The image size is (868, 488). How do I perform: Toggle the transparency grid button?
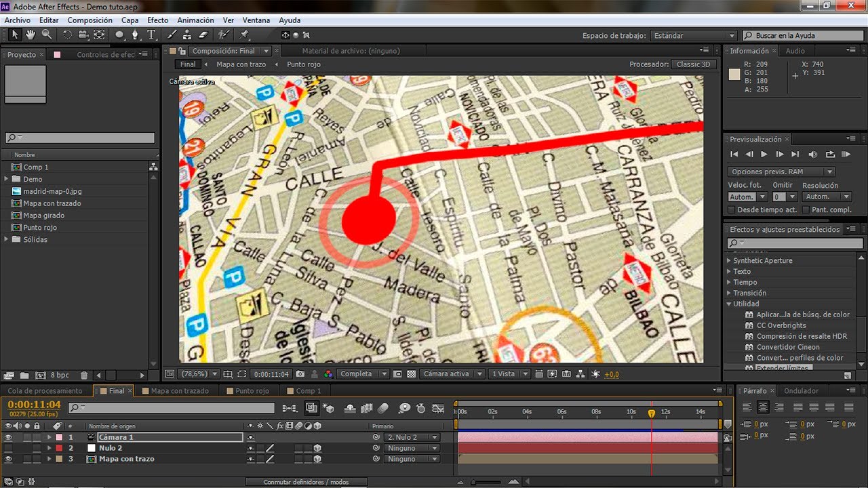[x=411, y=374]
